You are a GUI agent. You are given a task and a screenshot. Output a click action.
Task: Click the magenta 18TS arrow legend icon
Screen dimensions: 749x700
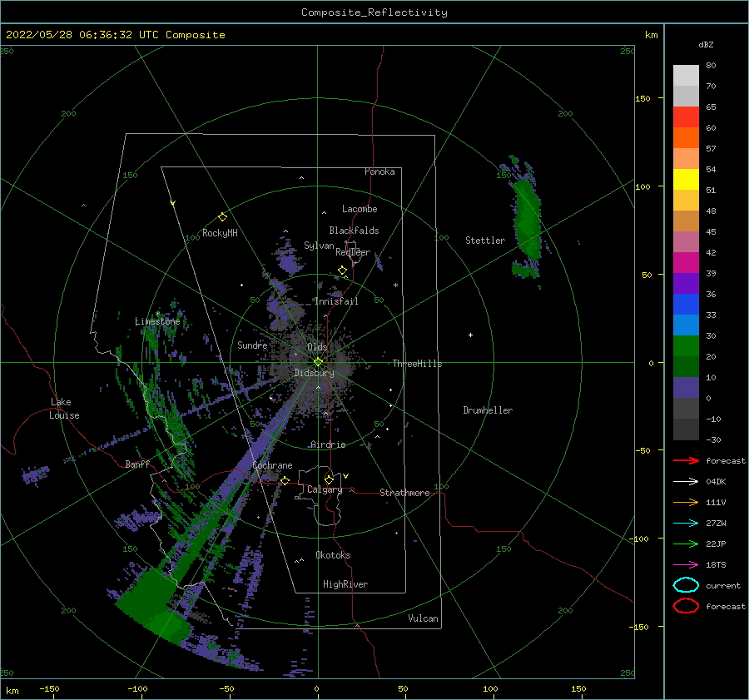(x=686, y=565)
